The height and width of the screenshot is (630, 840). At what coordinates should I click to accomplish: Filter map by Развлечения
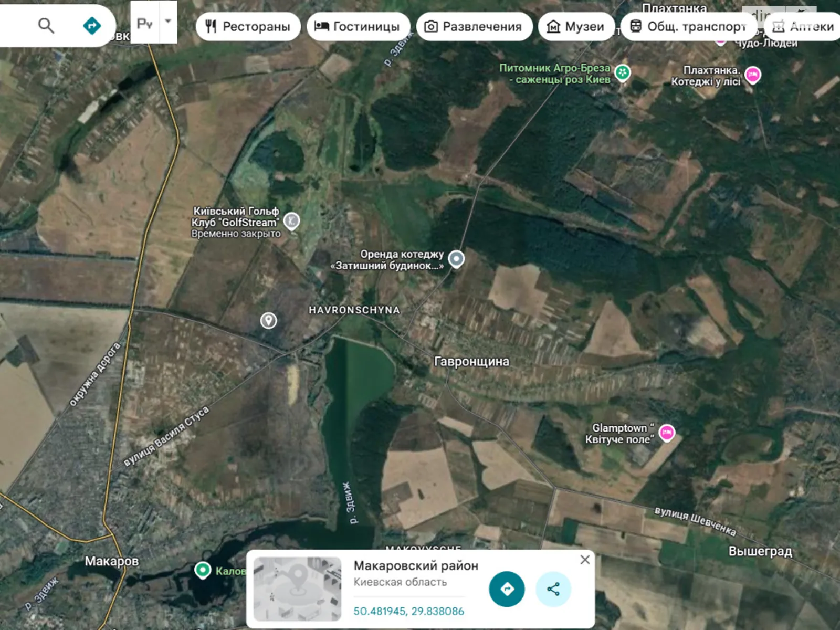tap(474, 26)
